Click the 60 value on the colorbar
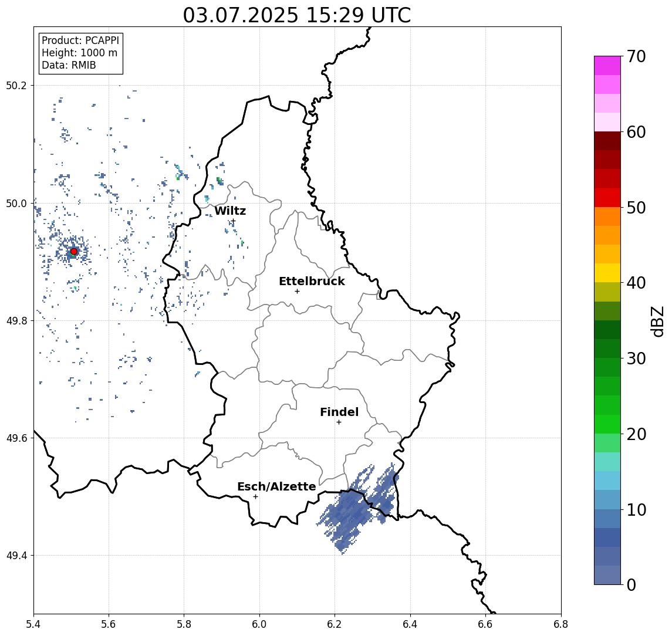 (x=636, y=133)
